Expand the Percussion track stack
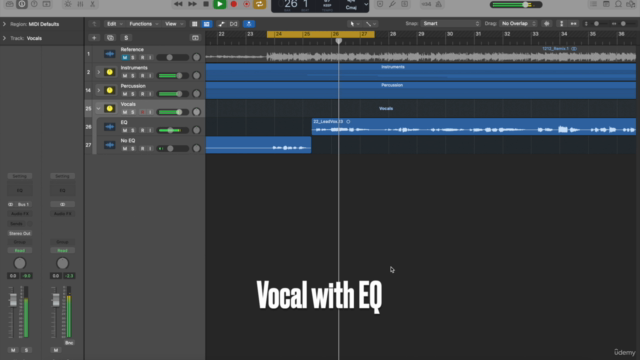The height and width of the screenshot is (360, 640). point(98,90)
